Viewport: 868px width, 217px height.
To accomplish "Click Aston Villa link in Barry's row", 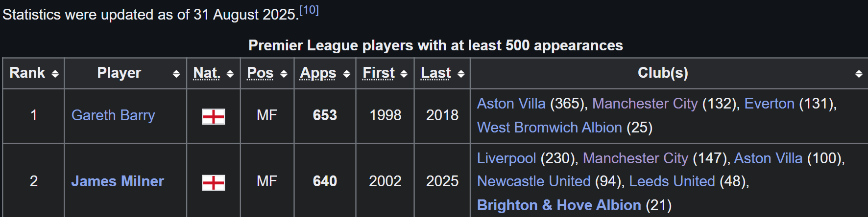I will [x=511, y=104].
